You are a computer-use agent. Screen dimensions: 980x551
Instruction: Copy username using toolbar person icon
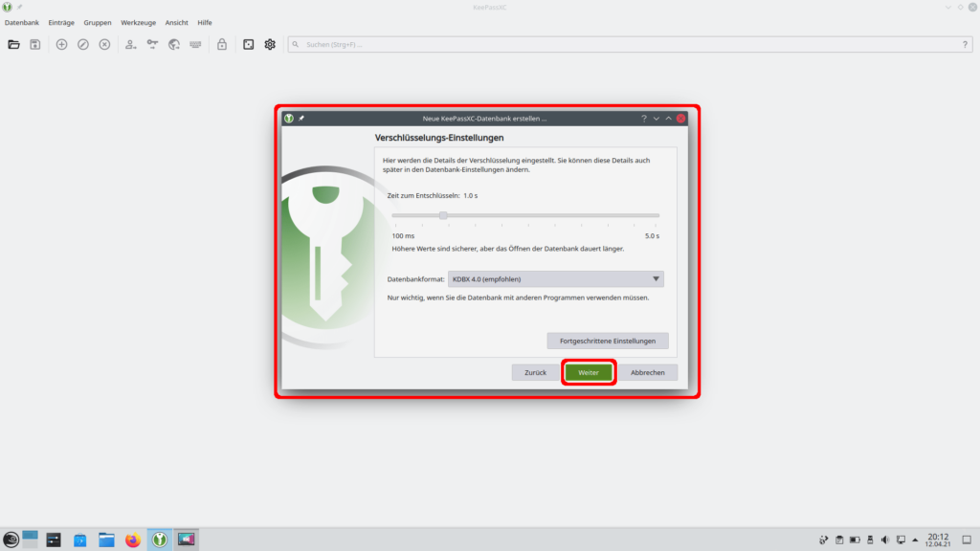pos(130,44)
